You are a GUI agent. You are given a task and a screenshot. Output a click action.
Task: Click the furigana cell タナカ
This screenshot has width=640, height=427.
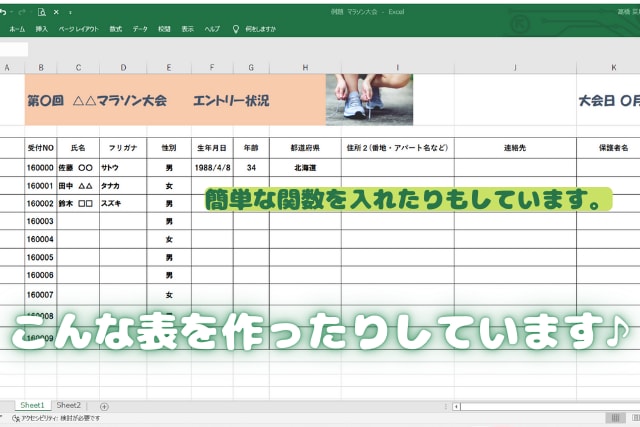(x=123, y=186)
